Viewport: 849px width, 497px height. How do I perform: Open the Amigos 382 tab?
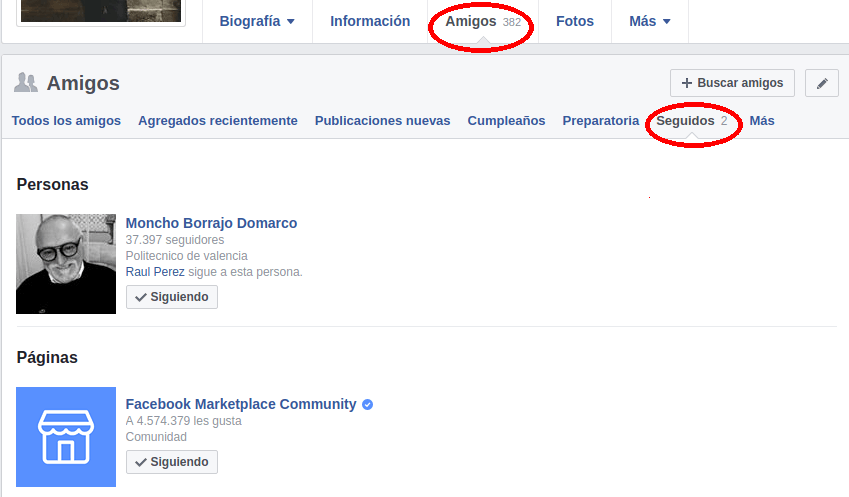[x=483, y=21]
